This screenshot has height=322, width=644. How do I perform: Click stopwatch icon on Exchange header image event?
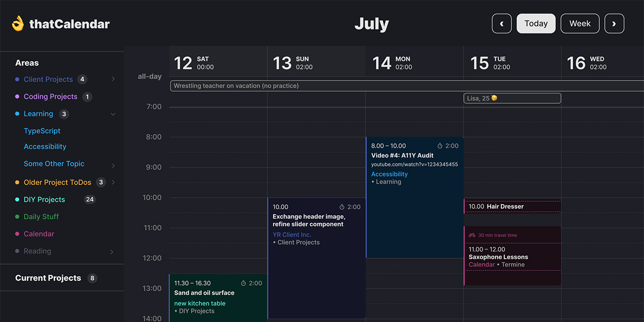click(342, 207)
